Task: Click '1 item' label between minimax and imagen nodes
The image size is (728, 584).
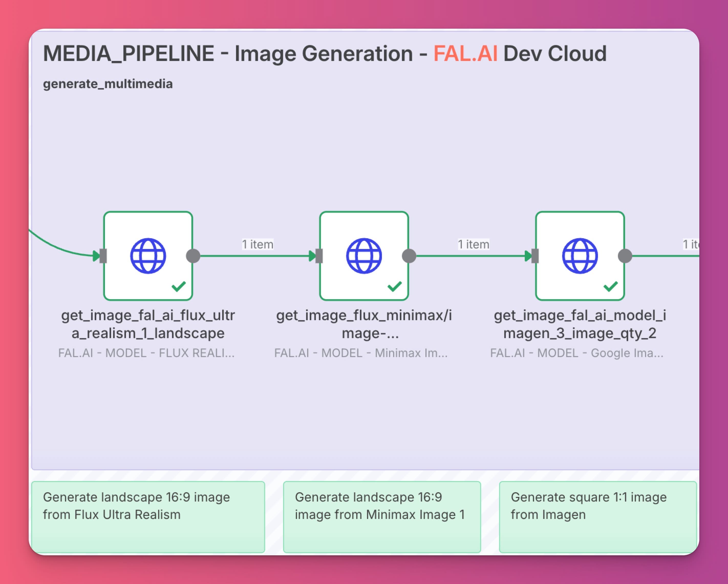Action: (473, 244)
